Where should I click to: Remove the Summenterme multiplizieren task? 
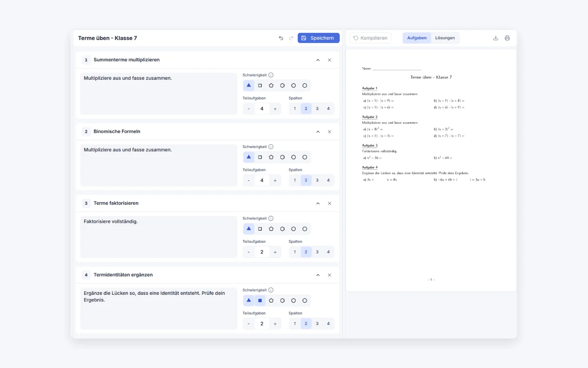[330, 60]
